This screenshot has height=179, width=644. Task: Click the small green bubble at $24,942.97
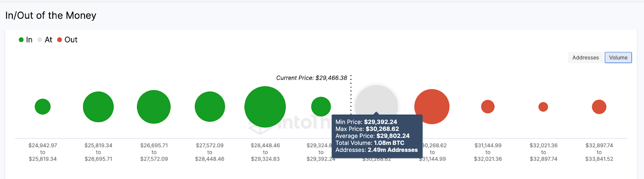pos(43,107)
